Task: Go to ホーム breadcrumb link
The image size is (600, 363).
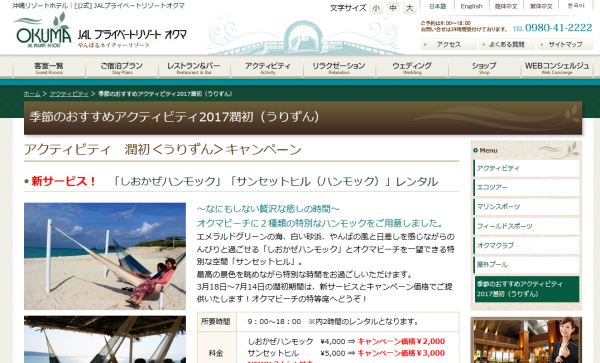Action: [32, 94]
